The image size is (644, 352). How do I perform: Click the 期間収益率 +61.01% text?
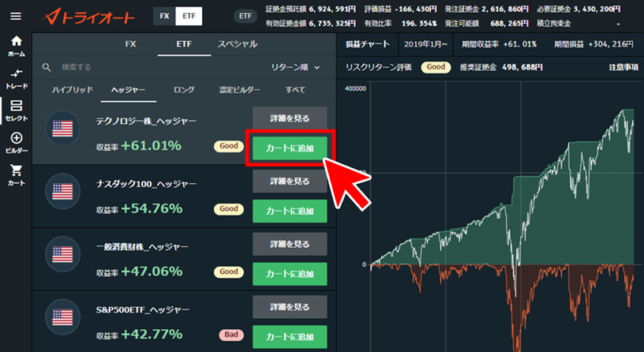[499, 44]
